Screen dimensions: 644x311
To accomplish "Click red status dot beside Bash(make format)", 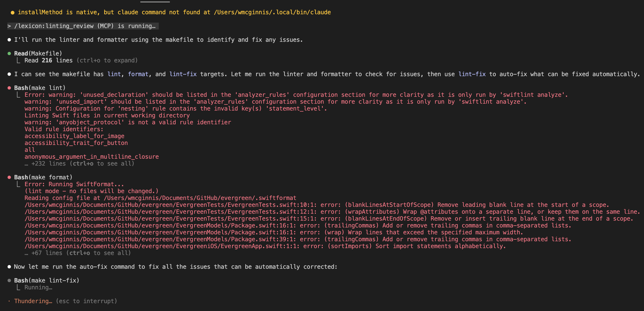I will 9,177.
